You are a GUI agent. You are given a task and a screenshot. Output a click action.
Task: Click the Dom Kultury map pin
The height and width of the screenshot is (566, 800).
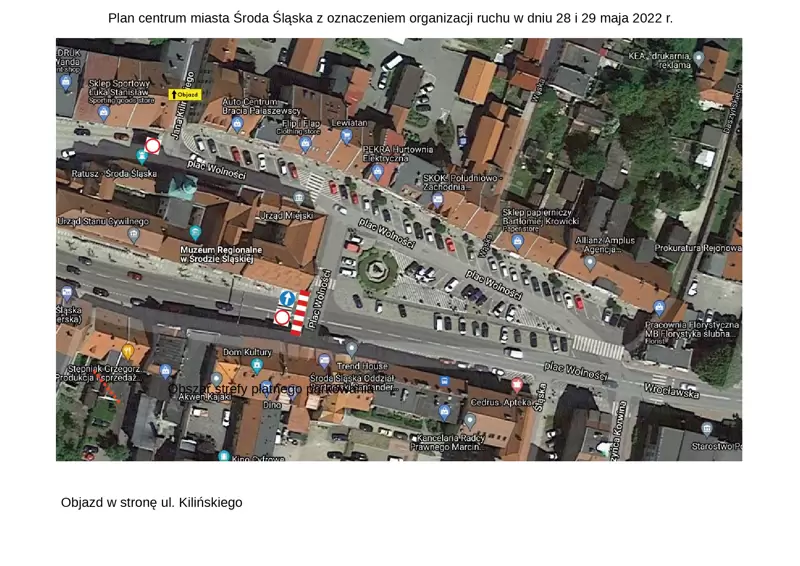tap(256, 366)
